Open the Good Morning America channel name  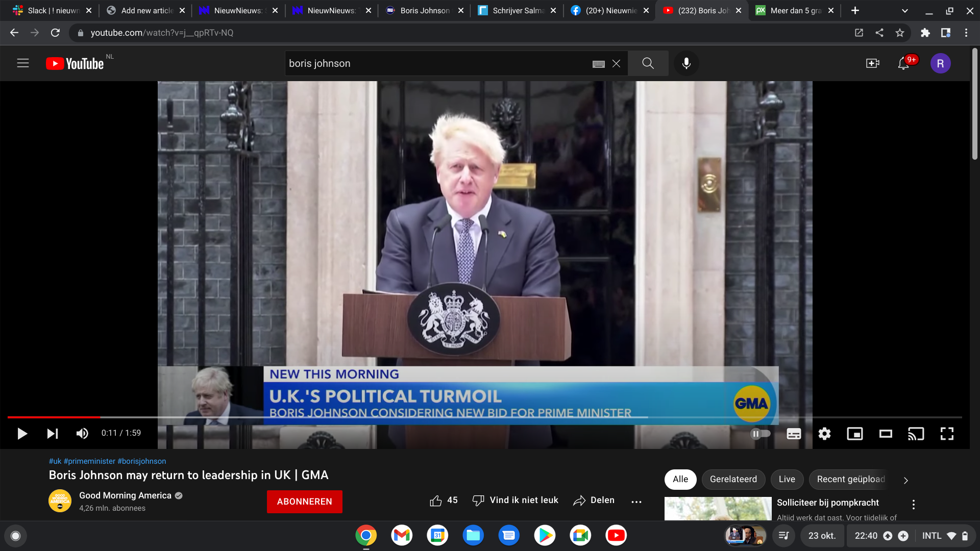pos(126,495)
